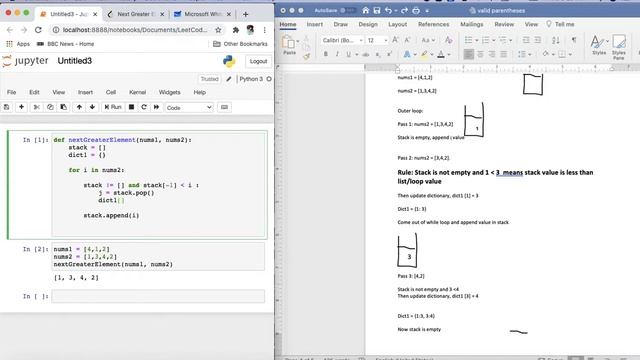The height and width of the screenshot is (360, 640).
Task: Click Word's Home icon in the title bar
Action: pyautogui.click(x=365, y=10)
